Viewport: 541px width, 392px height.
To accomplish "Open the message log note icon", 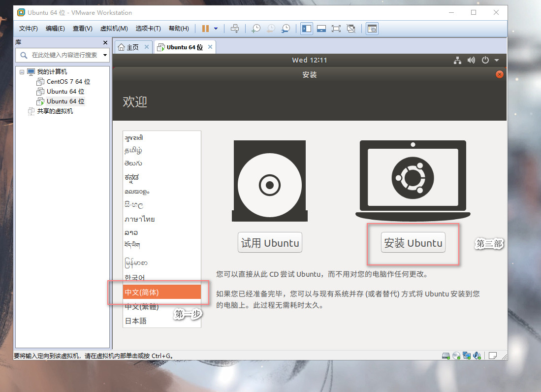I will pyautogui.click(x=493, y=356).
